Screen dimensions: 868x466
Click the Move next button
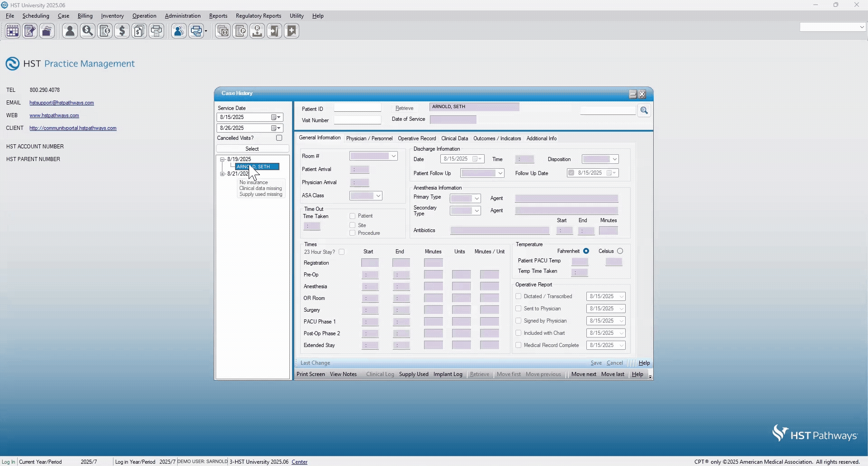584,374
